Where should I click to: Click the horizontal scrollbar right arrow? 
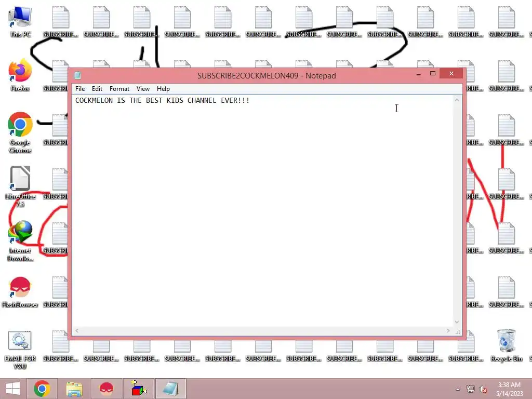coord(448,330)
